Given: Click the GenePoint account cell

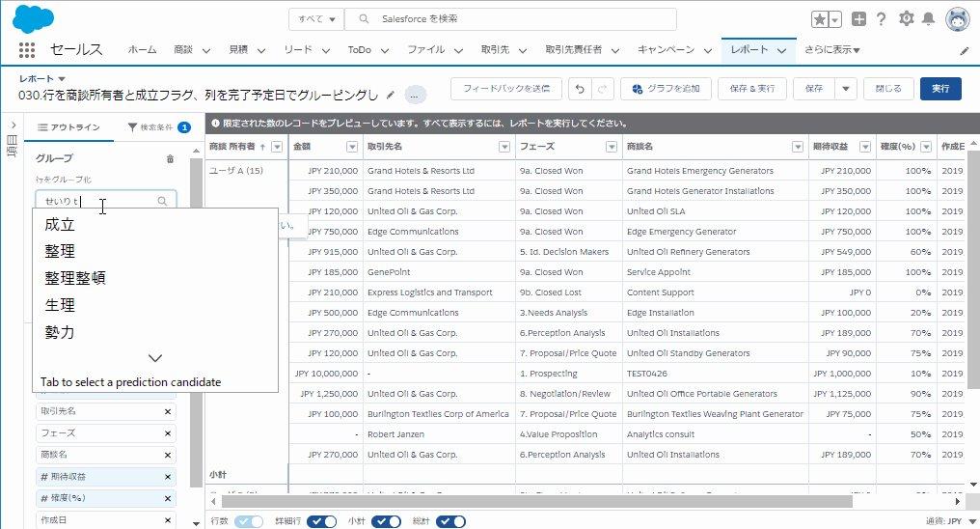Looking at the screenshot, I should click(439, 272).
